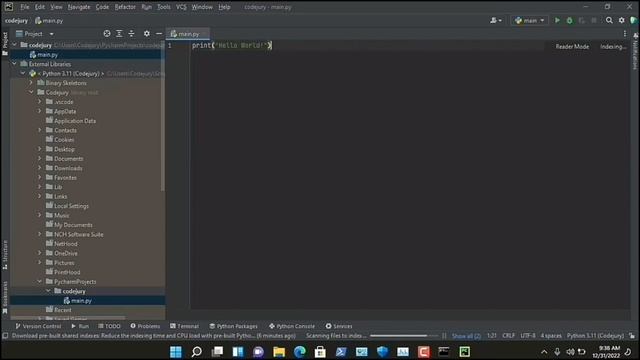The image size is (640, 360).
Task: Open the Bookmarks sidebar tool window
Action: tap(5, 298)
